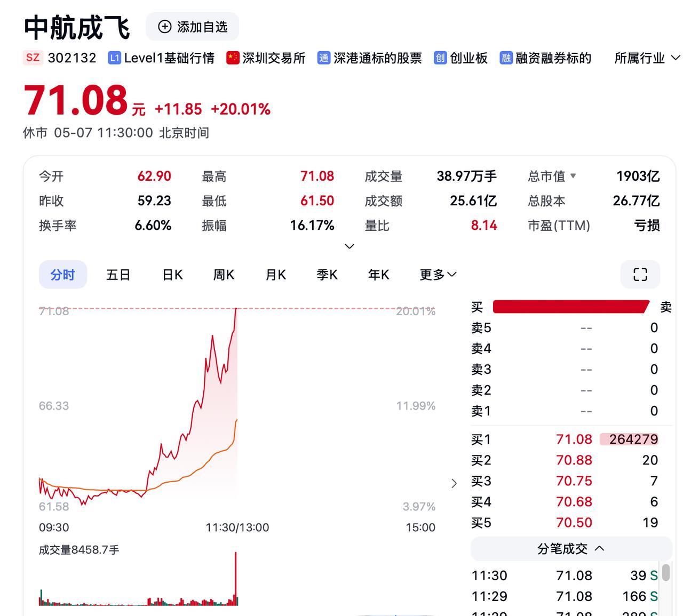Open the 总市值 dropdown triangle
Screen dimensions: 683x616
point(573,175)
